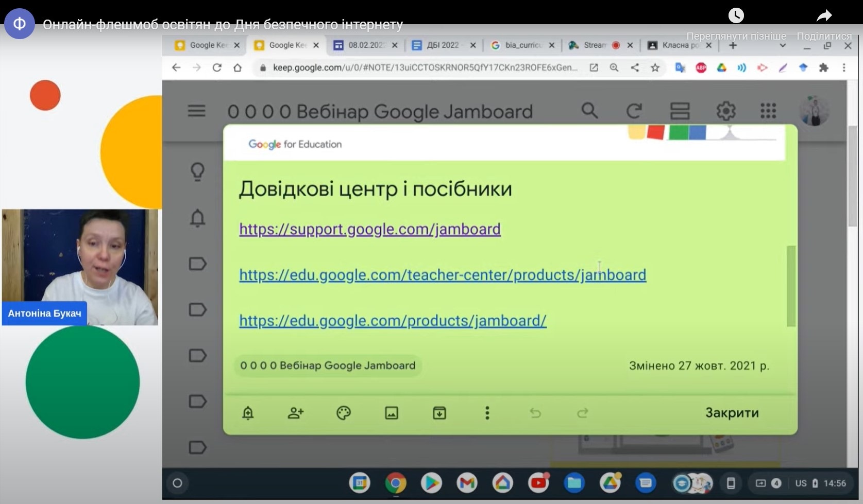Open the support.google.com/jamboard link
The height and width of the screenshot is (504, 863).
(369, 229)
